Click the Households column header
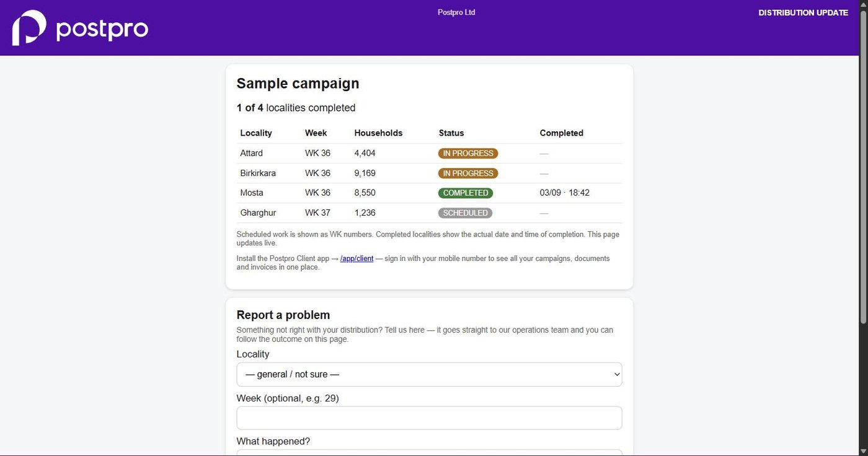 pos(378,133)
